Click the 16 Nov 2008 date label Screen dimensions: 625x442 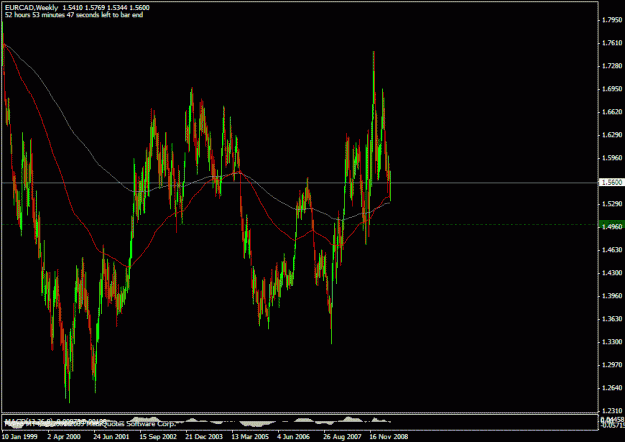(389, 436)
